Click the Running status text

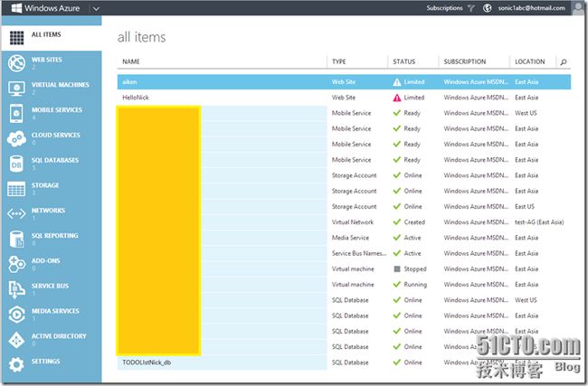pyautogui.click(x=415, y=285)
